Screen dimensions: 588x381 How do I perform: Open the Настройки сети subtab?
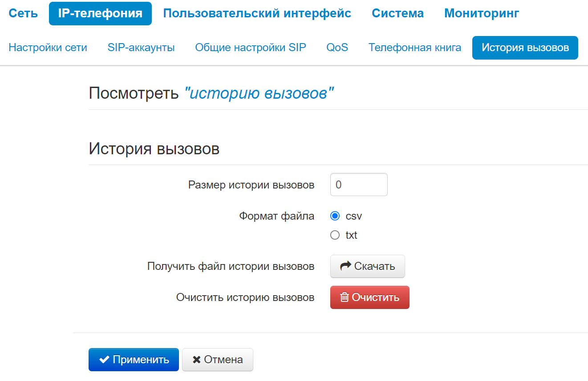48,48
